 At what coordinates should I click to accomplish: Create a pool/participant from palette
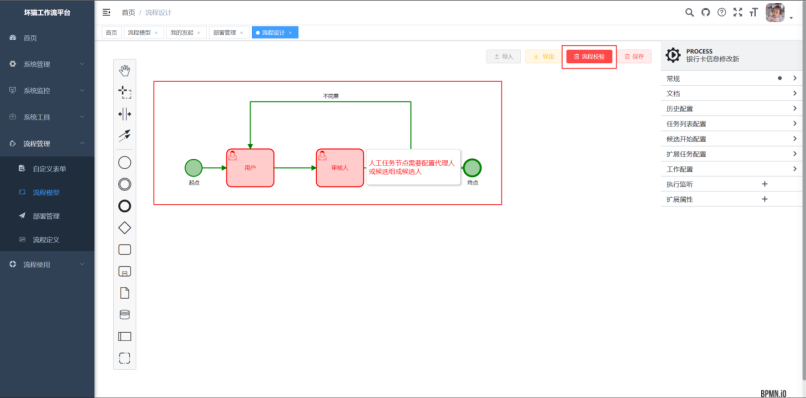point(124,336)
